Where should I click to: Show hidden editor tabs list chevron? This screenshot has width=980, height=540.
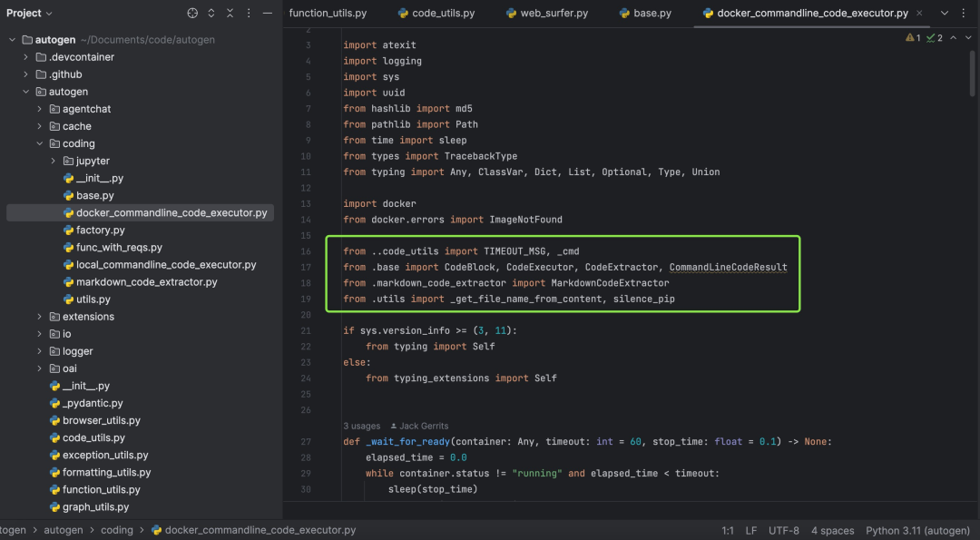coord(945,14)
